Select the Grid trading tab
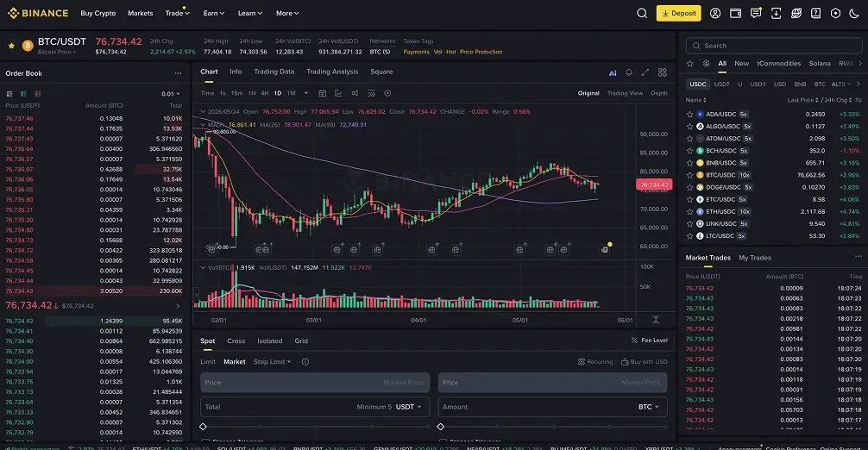 [301, 341]
